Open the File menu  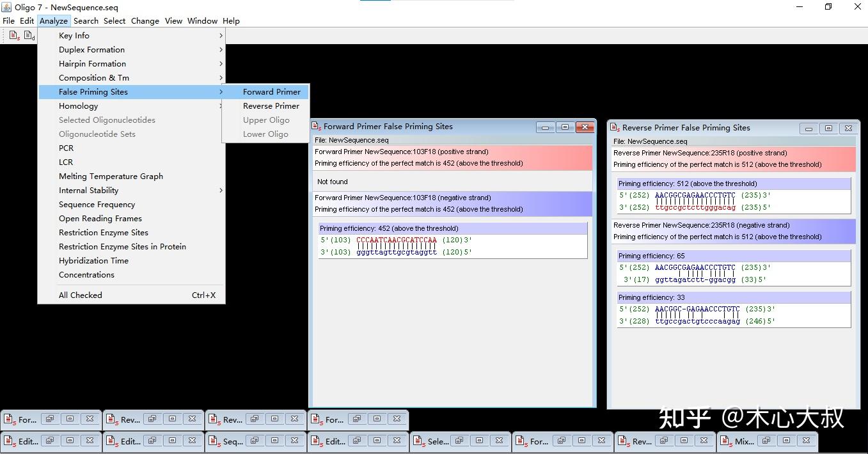click(8, 20)
